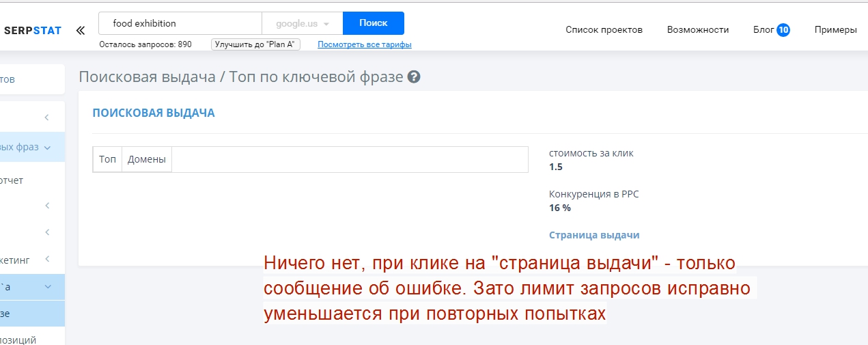Open the Возможности menu item
This screenshot has width=868, height=345.
click(x=698, y=29)
